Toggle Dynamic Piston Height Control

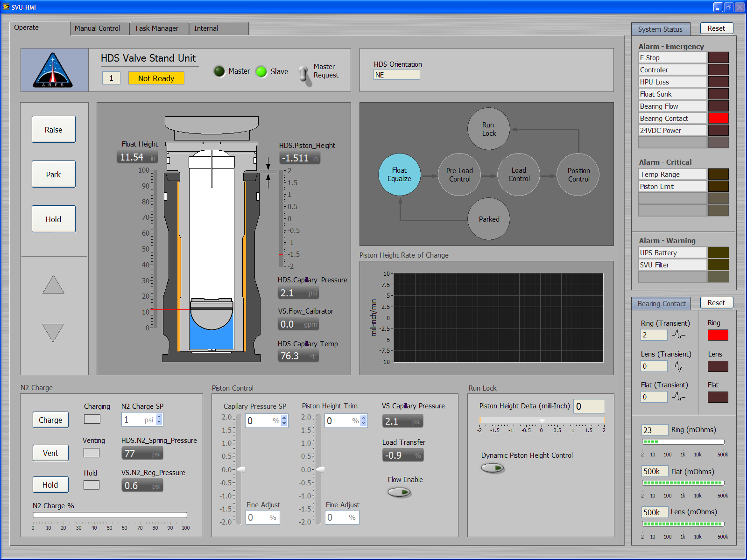[493, 468]
